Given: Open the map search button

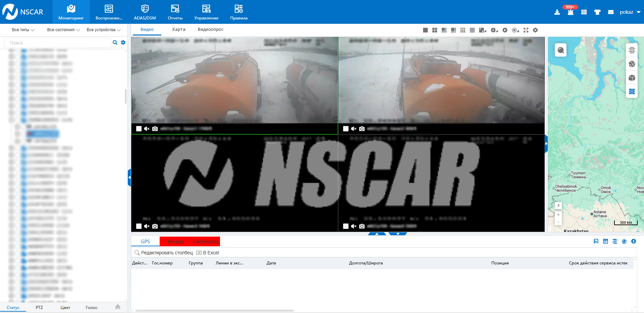Looking at the screenshot, I should [560, 50].
